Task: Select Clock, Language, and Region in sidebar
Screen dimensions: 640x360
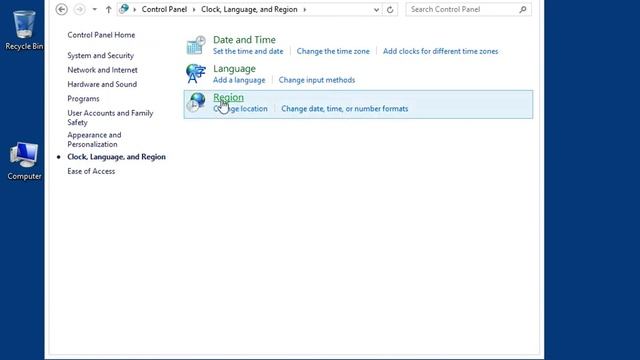Action: (116, 157)
